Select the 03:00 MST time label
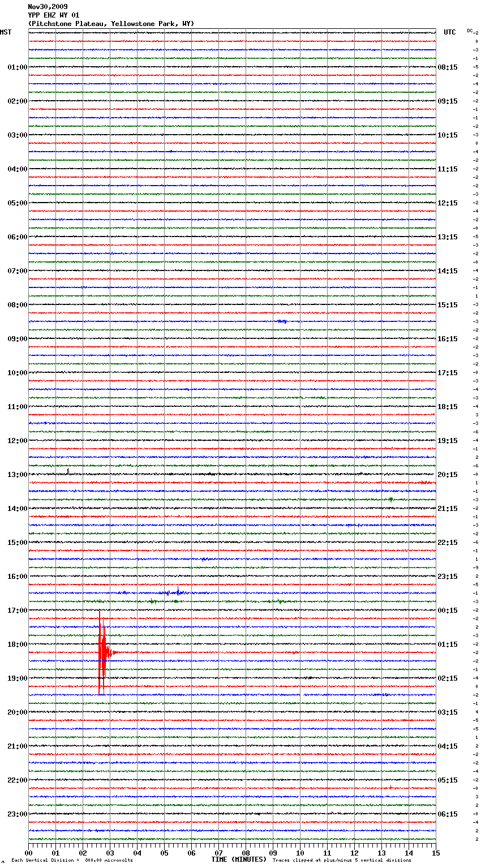The width and height of the screenshot is (481, 868). [x=18, y=135]
